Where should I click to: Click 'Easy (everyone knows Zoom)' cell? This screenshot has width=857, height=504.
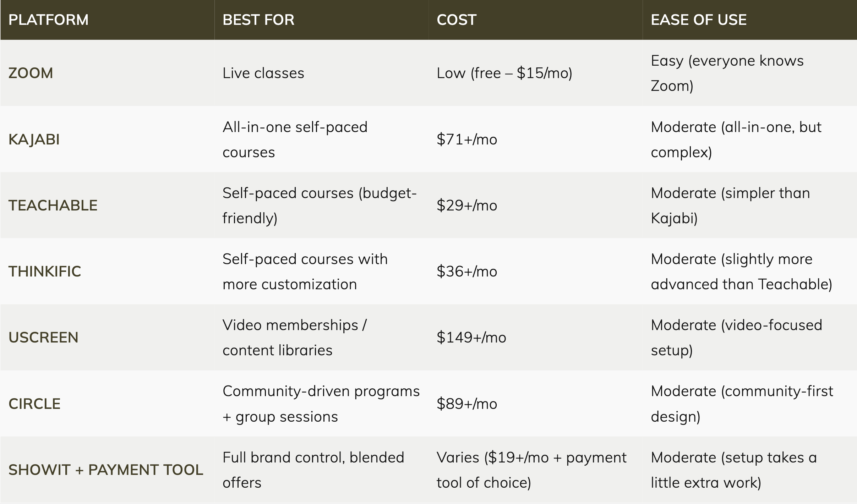point(727,73)
